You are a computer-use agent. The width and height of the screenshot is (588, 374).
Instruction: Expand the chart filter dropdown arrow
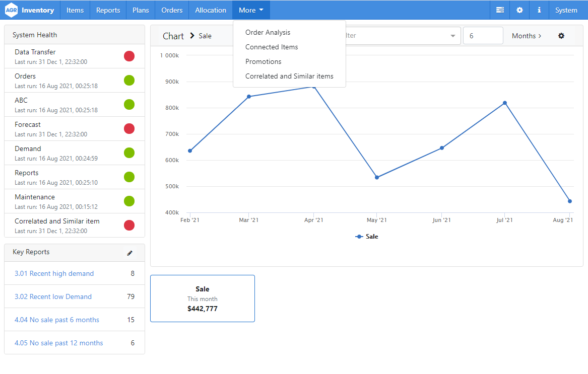[452, 36]
